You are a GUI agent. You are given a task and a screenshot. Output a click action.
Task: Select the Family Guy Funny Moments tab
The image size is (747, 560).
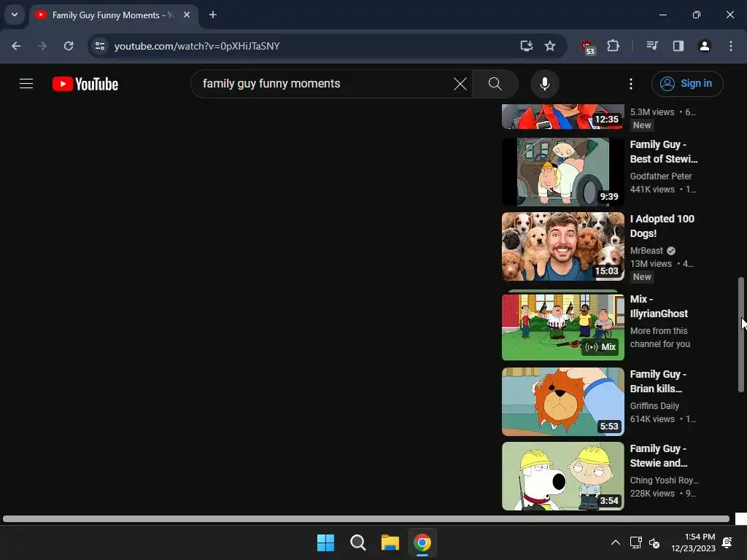[107, 15]
